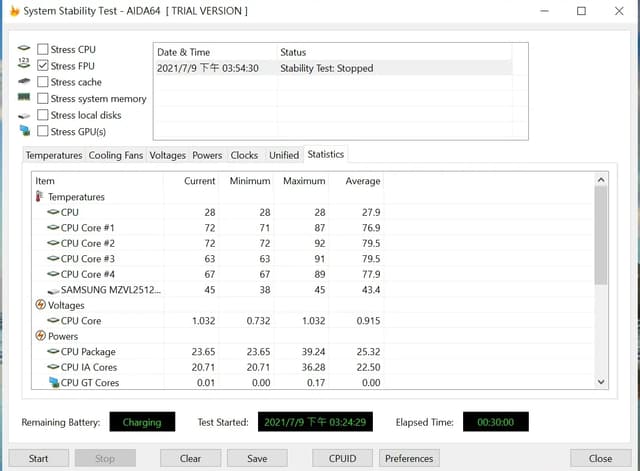Click the chip icon of CPU Core #4 row

(x=53, y=274)
